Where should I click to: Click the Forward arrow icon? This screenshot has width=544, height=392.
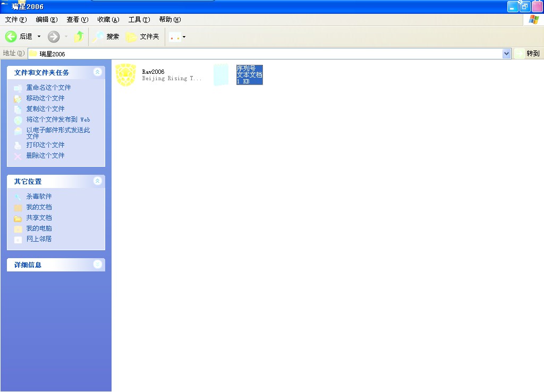click(x=54, y=37)
